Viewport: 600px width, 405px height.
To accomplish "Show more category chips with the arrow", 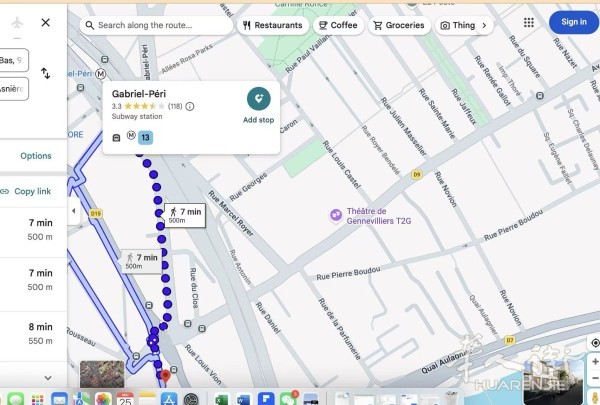I will pos(484,25).
